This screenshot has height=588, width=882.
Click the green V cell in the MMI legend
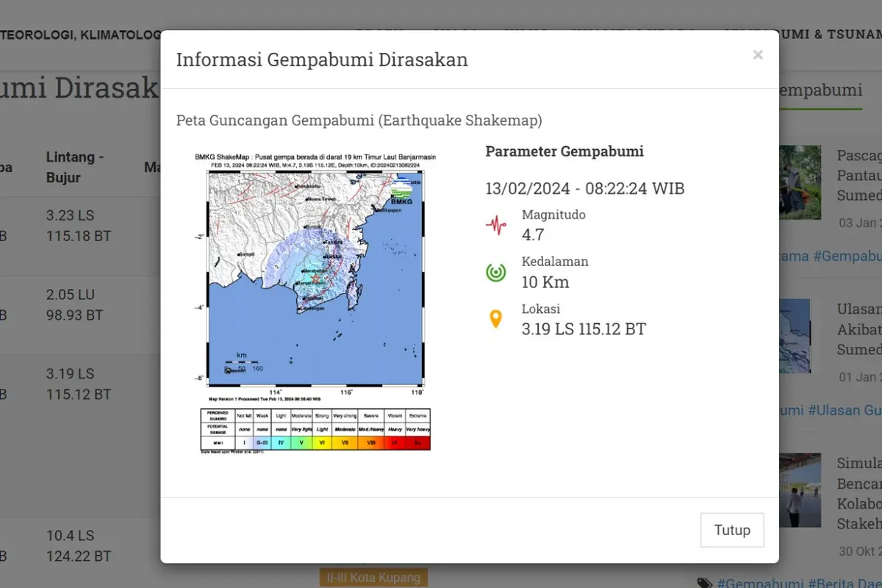click(301, 443)
